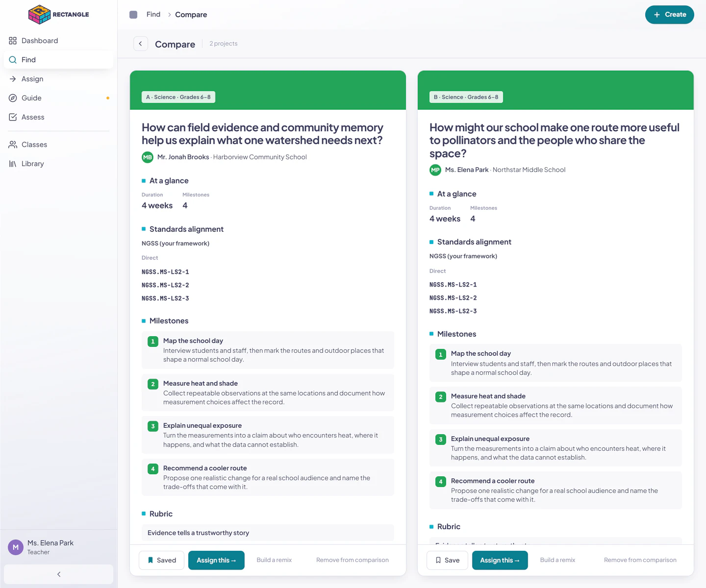This screenshot has width=706, height=588.
Task: Open the Guide section
Action: [58, 98]
